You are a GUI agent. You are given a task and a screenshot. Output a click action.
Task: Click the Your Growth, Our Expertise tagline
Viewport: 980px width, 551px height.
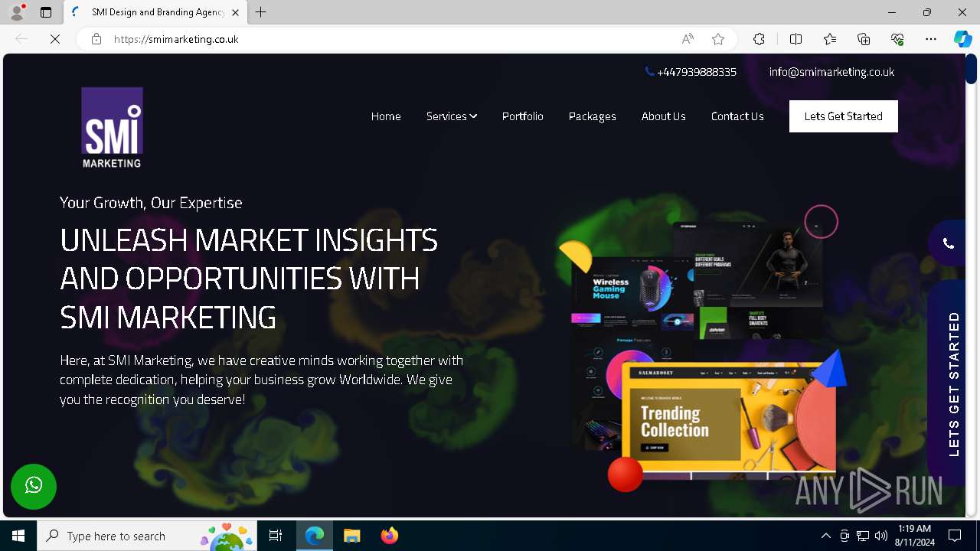(x=151, y=203)
